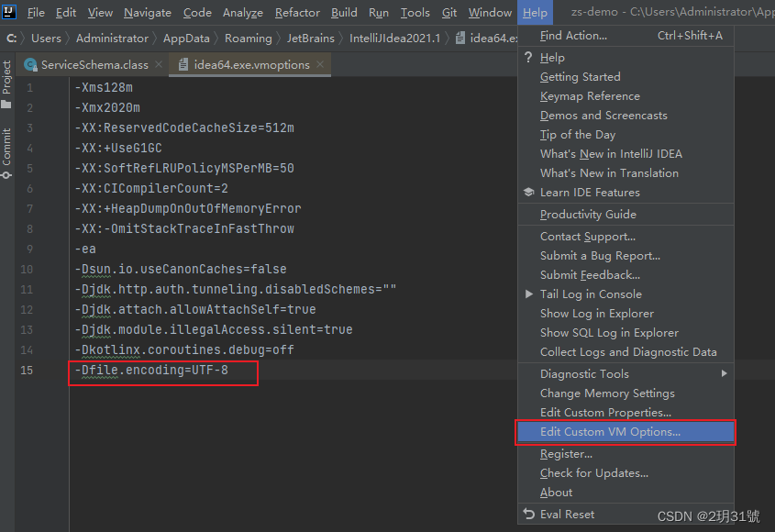Choose Getting Started from Help menu
This screenshot has height=532, width=775.
click(x=626, y=77)
